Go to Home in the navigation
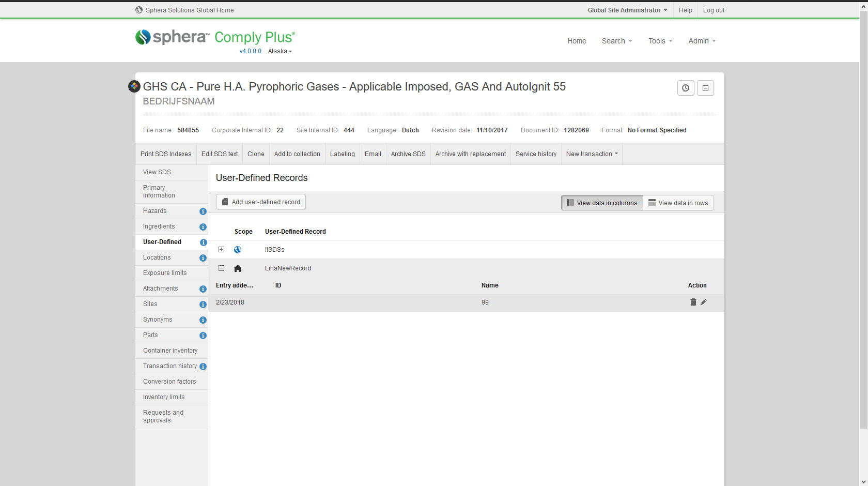This screenshot has height=486, width=868. click(x=577, y=41)
